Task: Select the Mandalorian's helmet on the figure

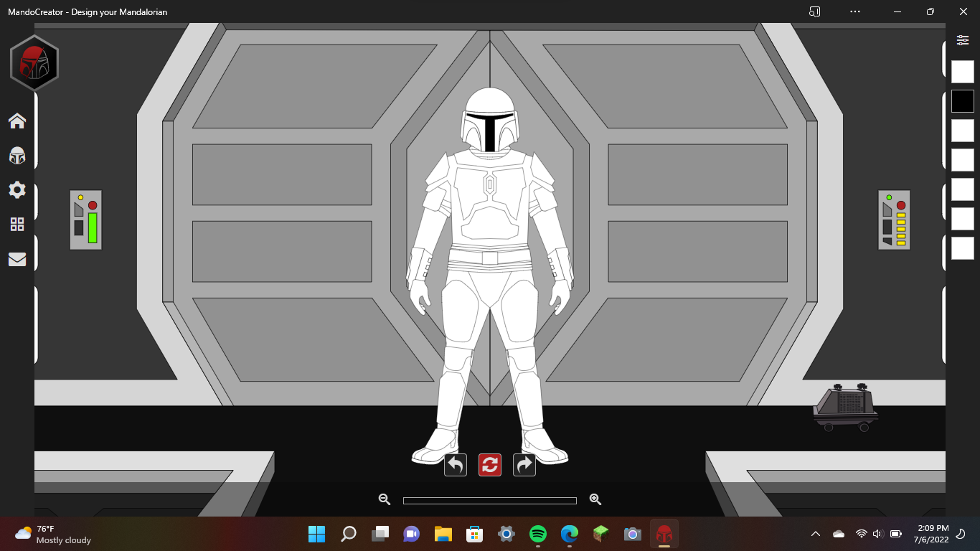Action: (490, 121)
